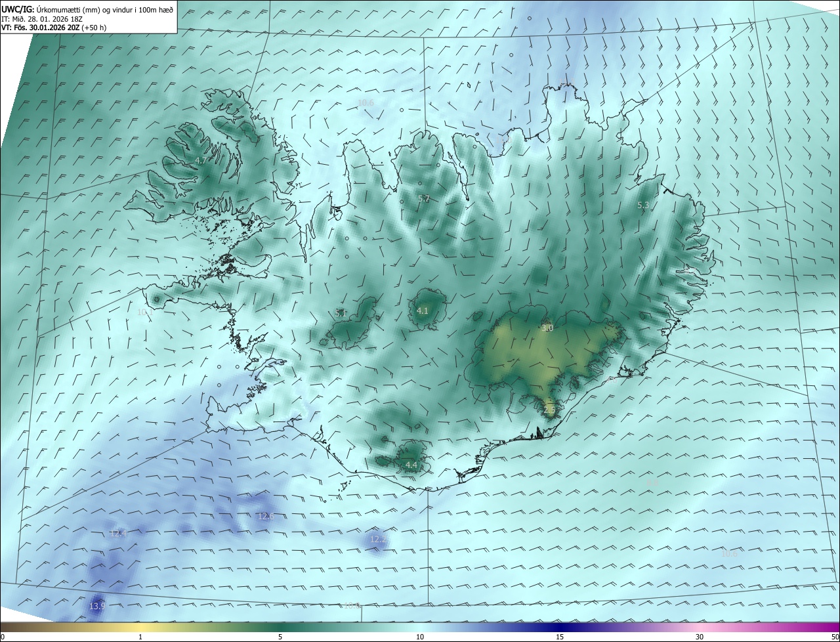Click the '30' tick on the color scale
Viewport: 840px width, 642px height.
(x=700, y=637)
